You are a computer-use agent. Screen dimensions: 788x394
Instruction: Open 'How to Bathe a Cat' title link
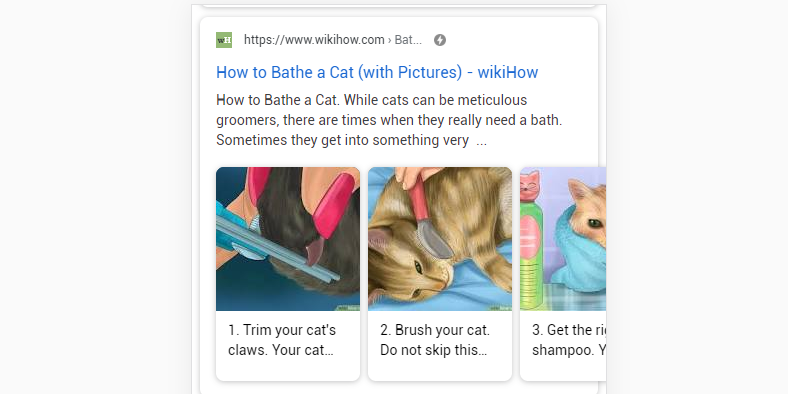click(x=377, y=72)
